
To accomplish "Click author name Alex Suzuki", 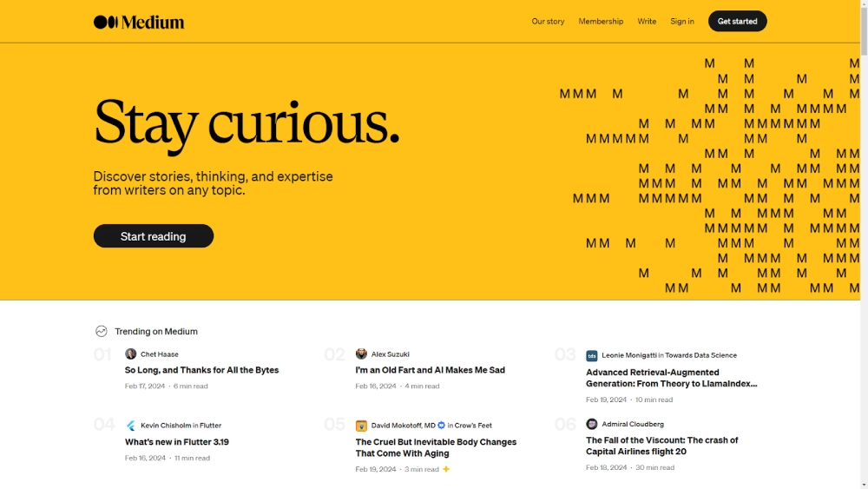I will click(x=391, y=354).
